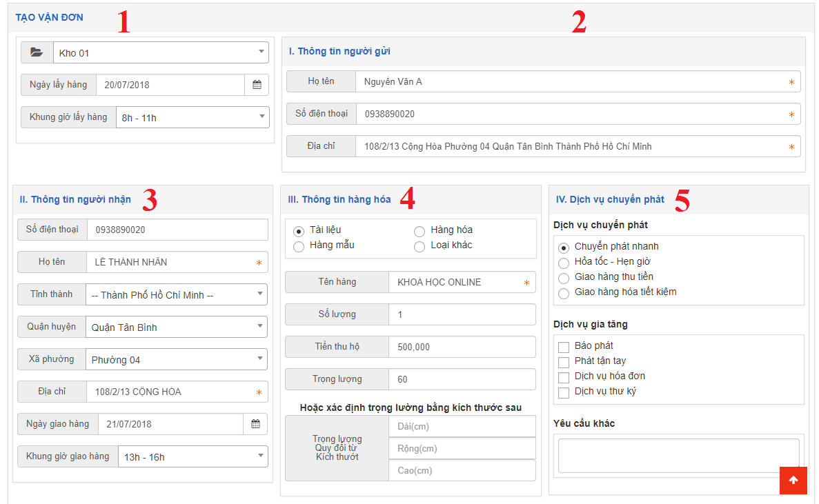
Task: Expand the Khung giờ lấy hàng dropdown
Action: (x=192, y=117)
